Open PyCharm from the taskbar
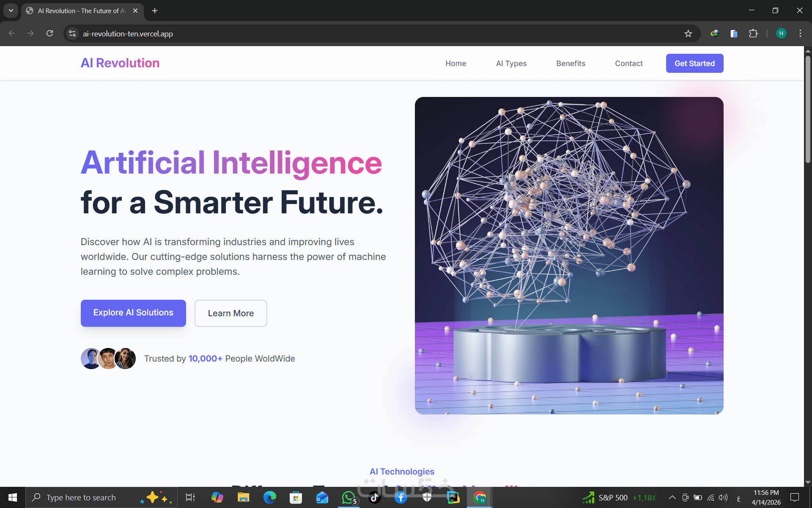The image size is (812, 508). click(x=453, y=497)
